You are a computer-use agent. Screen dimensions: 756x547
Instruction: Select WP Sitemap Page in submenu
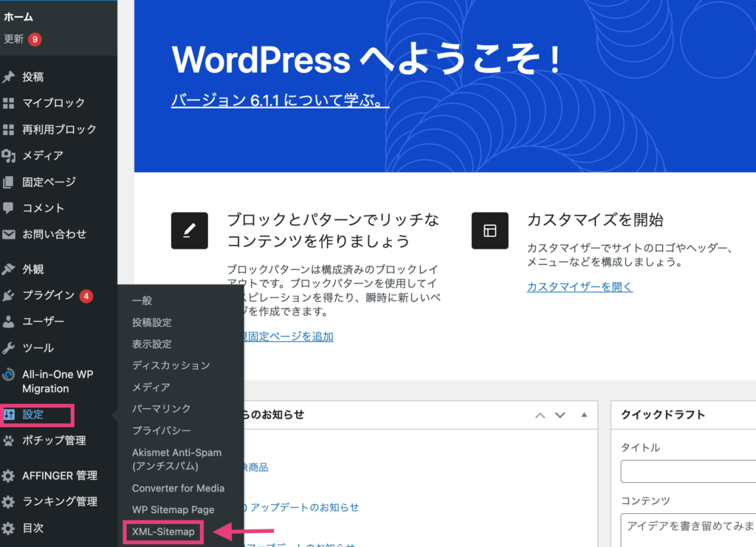coord(173,510)
